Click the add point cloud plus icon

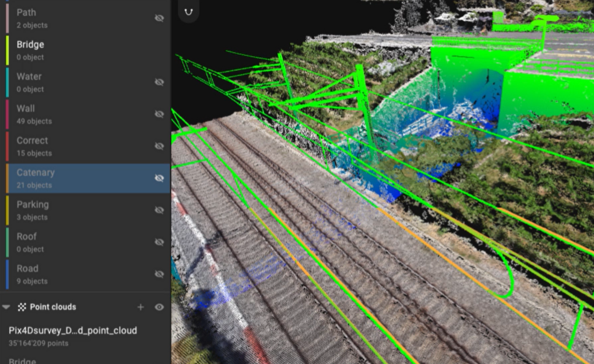(141, 307)
